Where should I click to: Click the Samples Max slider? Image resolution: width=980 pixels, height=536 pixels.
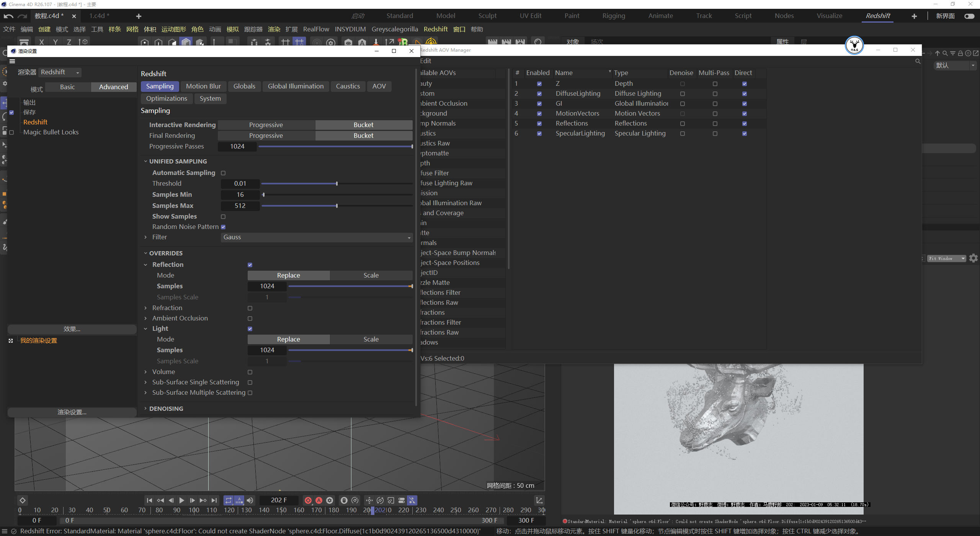tap(336, 206)
